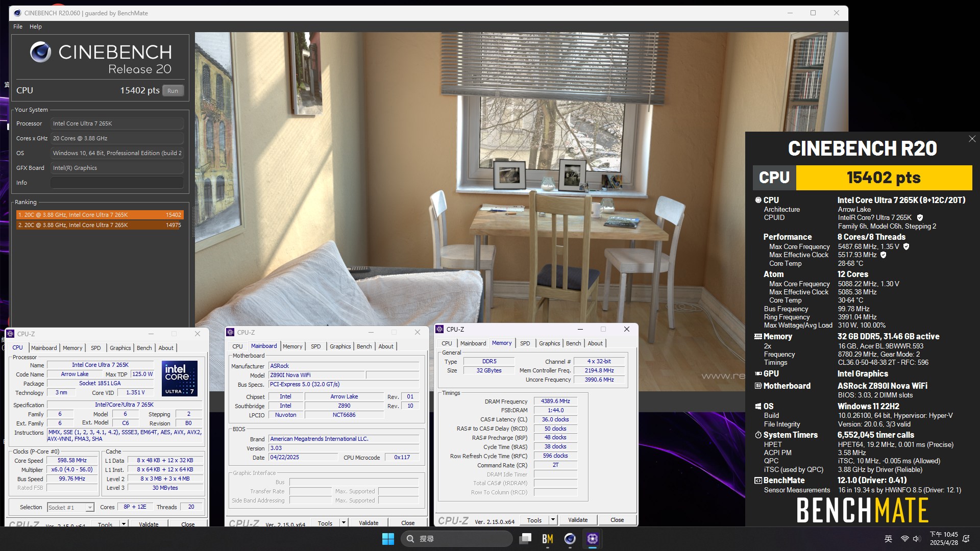Click Close button in CPU-Z Mainboard window
This screenshot has height=551, width=980.
pos(408,523)
